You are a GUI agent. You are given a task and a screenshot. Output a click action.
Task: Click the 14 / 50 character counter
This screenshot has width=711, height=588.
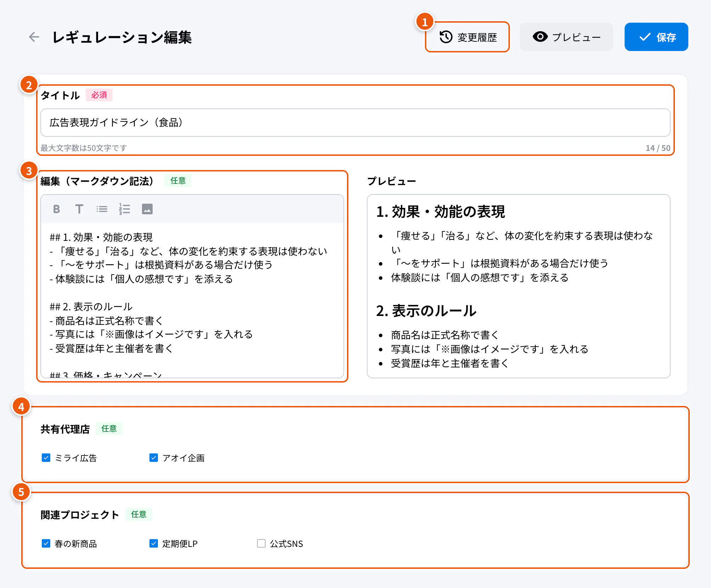[x=658, y=148]
